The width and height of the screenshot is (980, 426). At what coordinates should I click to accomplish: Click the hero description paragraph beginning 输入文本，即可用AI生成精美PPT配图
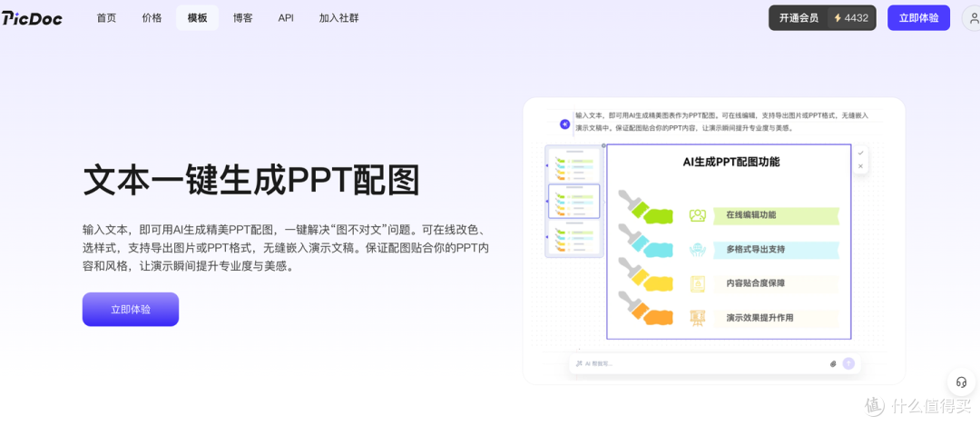pyautogui.click(x=286, y=247)
